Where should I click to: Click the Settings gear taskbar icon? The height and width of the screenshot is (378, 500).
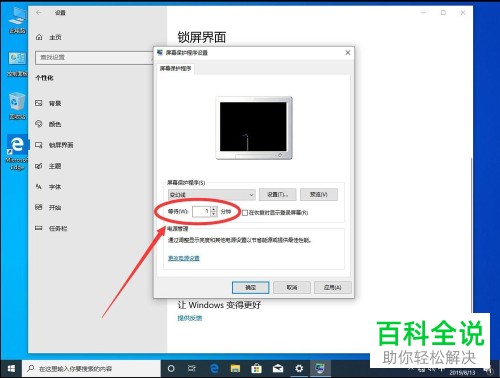click(x=299, y=369)
